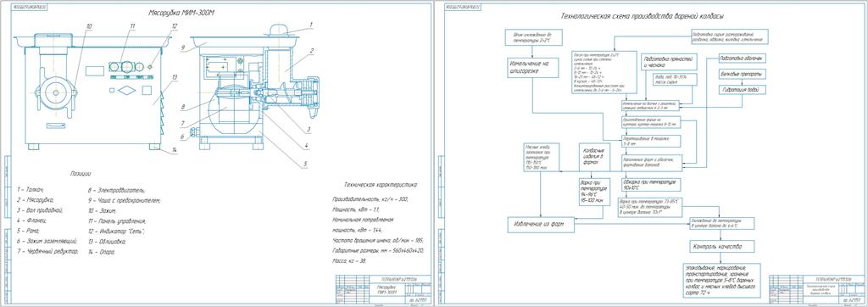Click the round grinder outlet on the front view
The image size is (868, 307).
(x=54, y=92)
